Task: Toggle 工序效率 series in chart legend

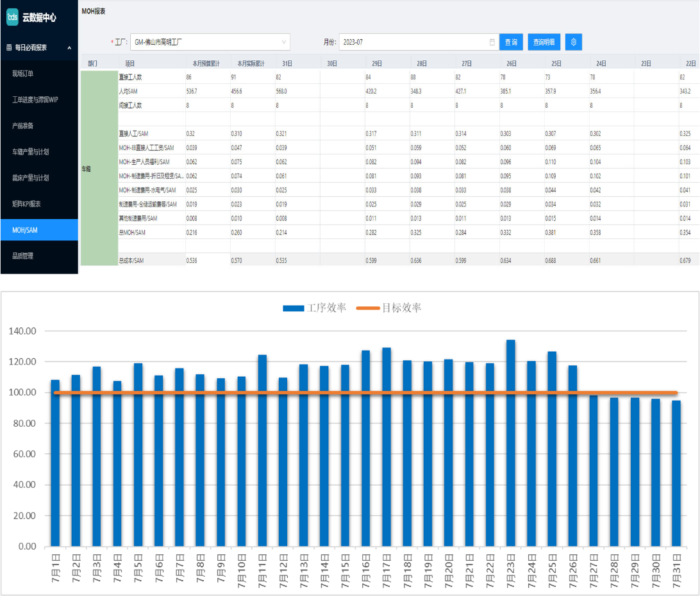Action: pos(314,308)
